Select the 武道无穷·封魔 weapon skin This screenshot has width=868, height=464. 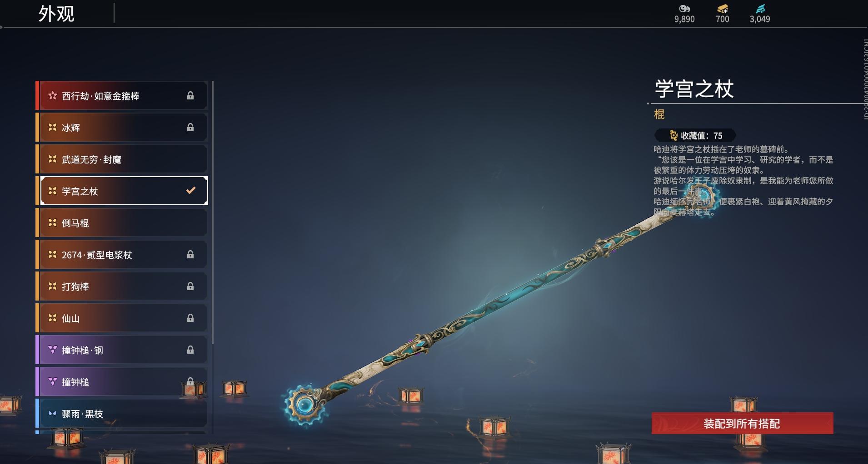coord(122,159)
